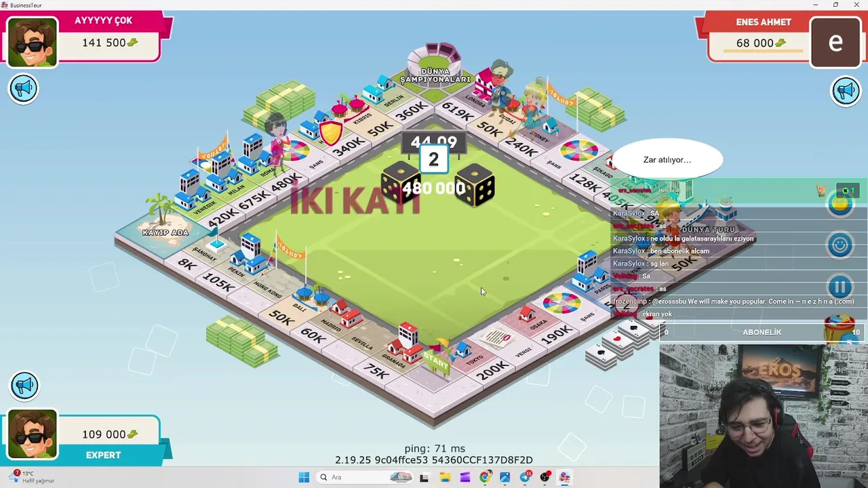Pause the game with the pause button
Viewport: 868px width, 488px height.
coord(840,287)
